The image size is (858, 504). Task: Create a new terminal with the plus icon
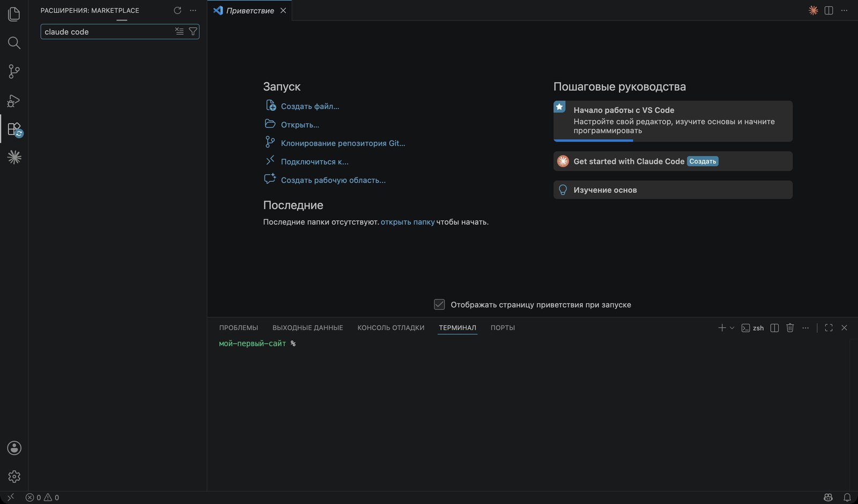[722, 328]
